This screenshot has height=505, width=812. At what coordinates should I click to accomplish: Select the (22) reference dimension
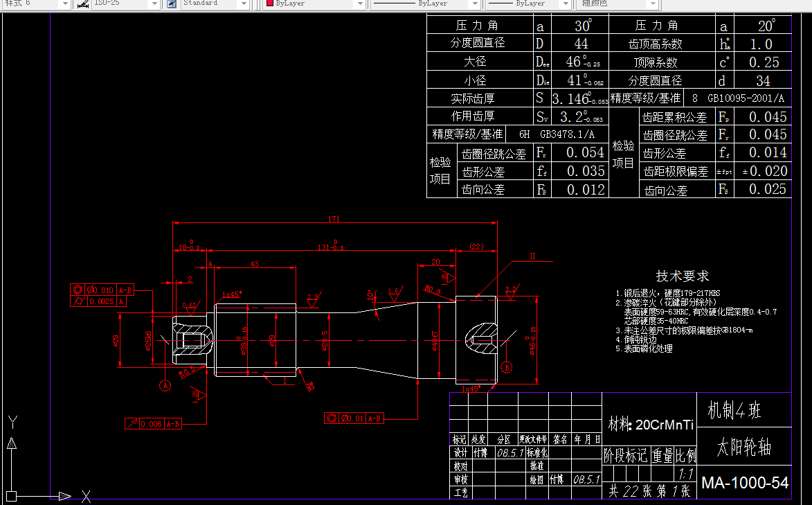click(x=476, y=247)
